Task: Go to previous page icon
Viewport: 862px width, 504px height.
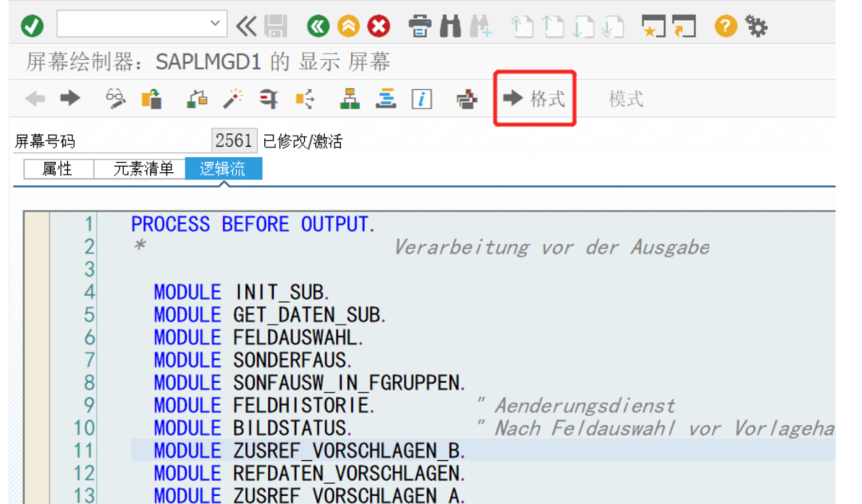Action: pos(552,26)
